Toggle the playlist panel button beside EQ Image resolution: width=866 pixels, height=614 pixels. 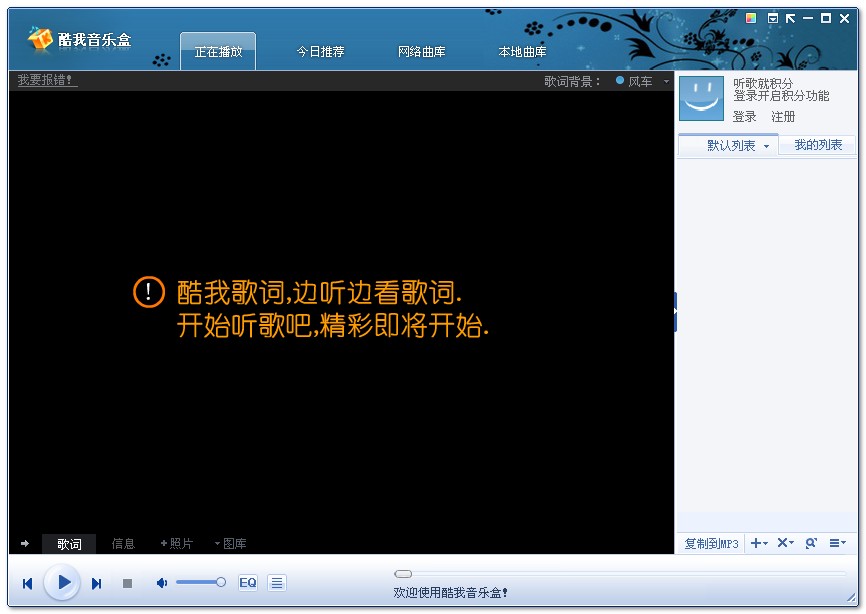[277, 583]
